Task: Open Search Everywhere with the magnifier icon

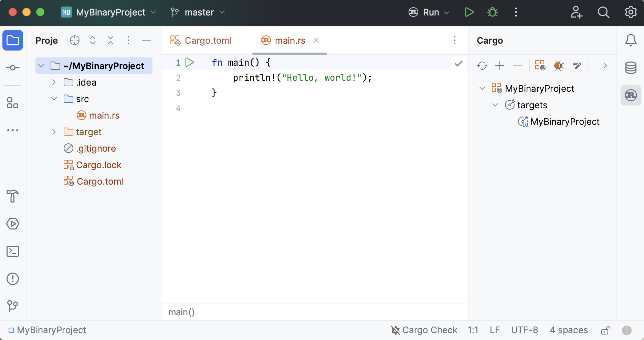Action: click(603, 12)
